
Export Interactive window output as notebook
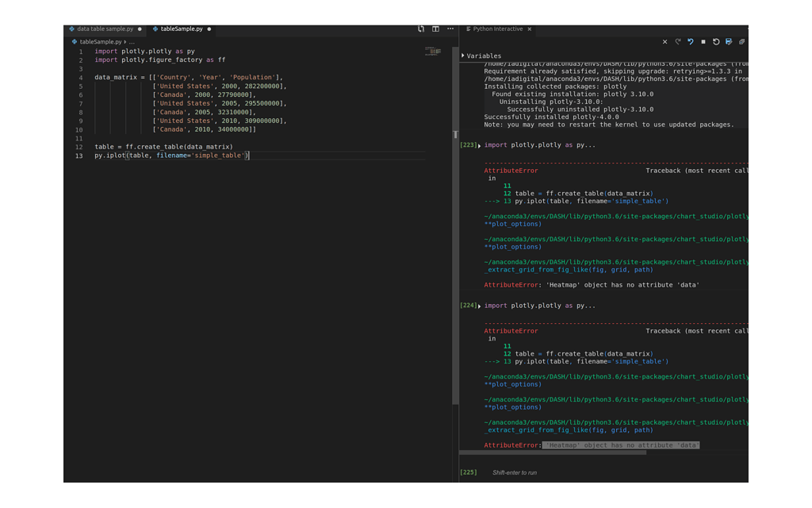tap(728, 40)
